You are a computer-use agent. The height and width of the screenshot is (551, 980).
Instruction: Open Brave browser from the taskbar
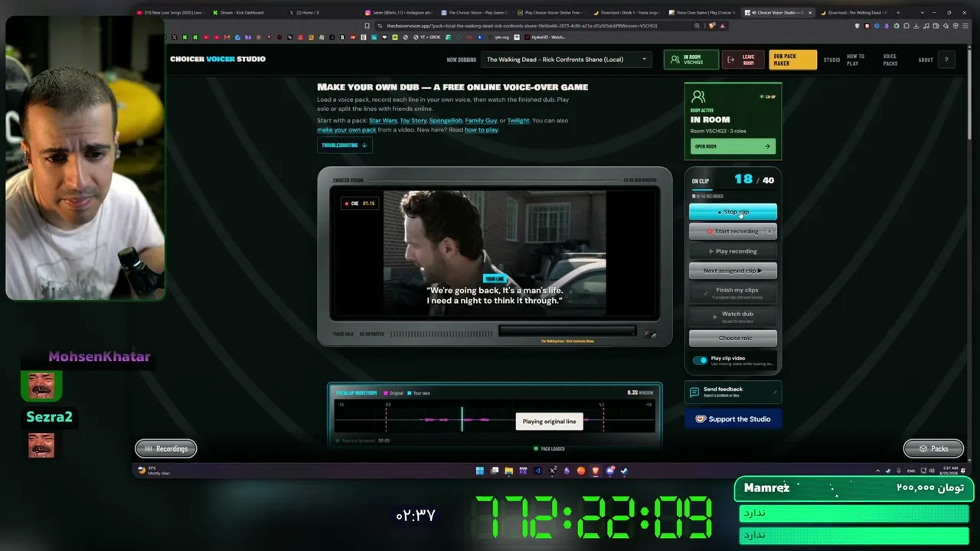[x=596, y=471]
